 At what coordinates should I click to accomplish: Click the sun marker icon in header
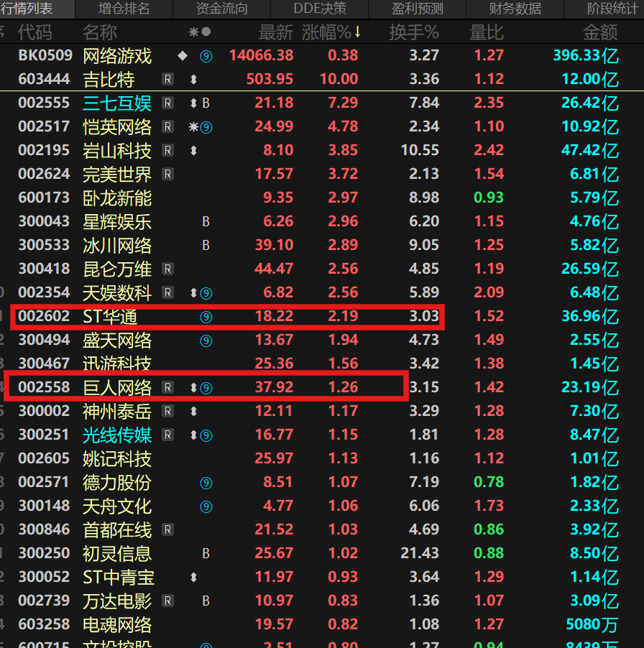[193, 32]
